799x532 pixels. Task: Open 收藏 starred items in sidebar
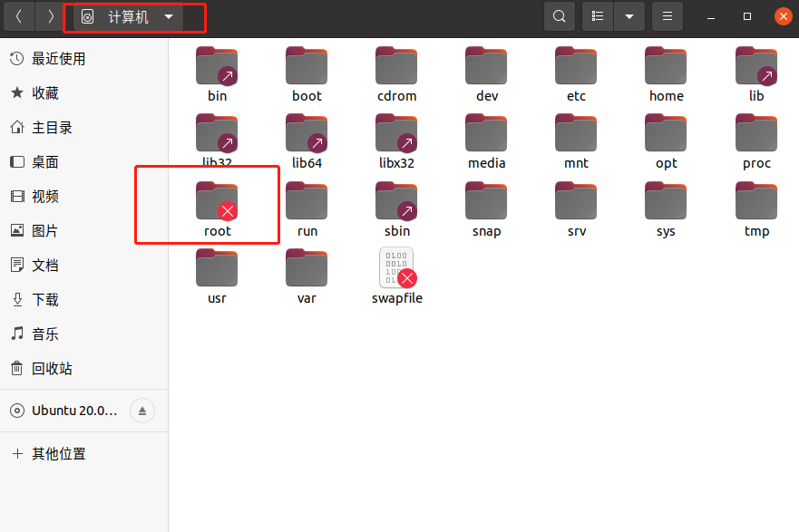tap(84, 93)
